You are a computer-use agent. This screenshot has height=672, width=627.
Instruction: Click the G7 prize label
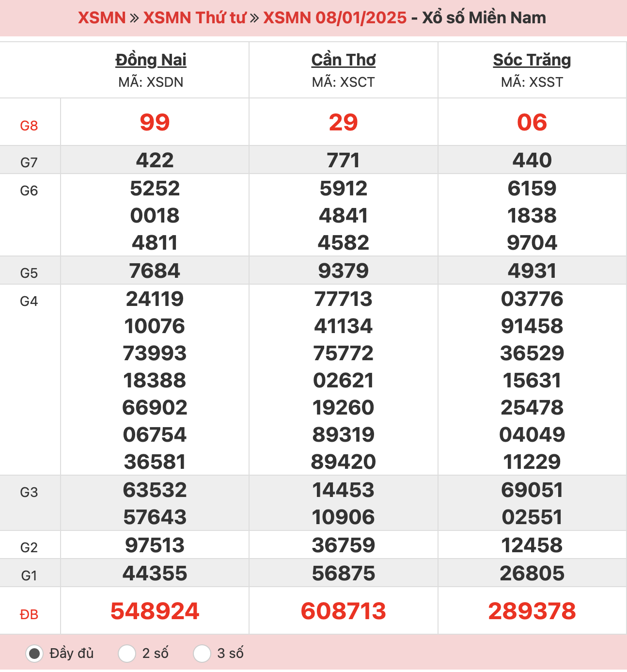(29, 162)
